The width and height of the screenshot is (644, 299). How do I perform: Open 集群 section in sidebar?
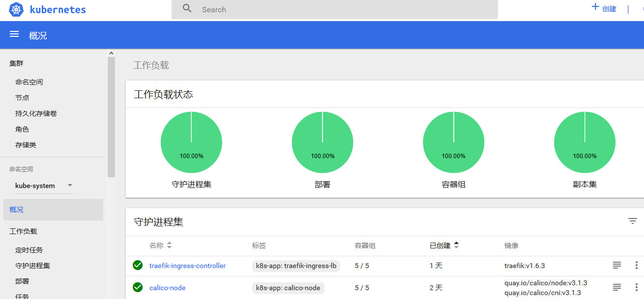[16, 63]
